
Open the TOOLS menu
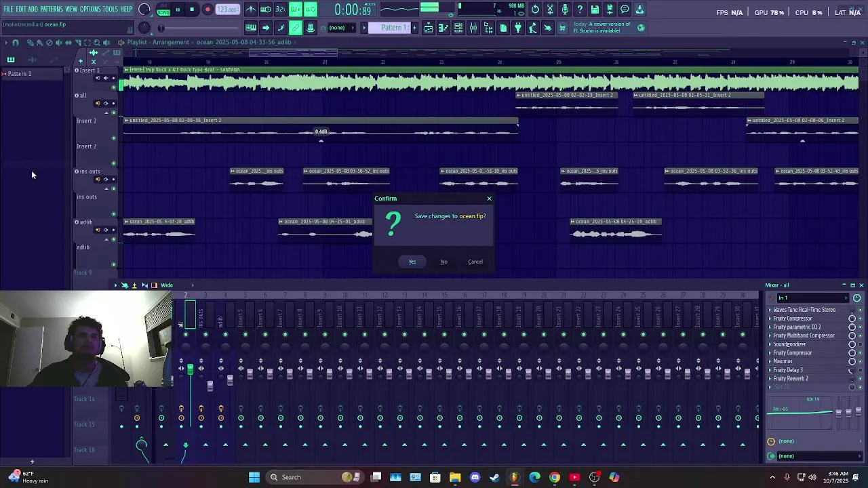coord(110,9)
